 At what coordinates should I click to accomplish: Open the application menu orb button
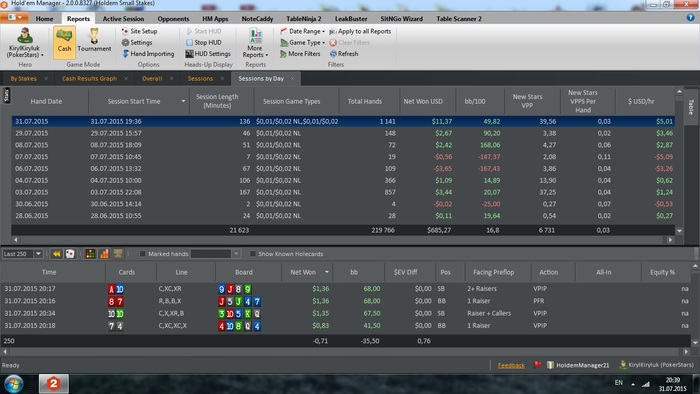tap(14, 18)
